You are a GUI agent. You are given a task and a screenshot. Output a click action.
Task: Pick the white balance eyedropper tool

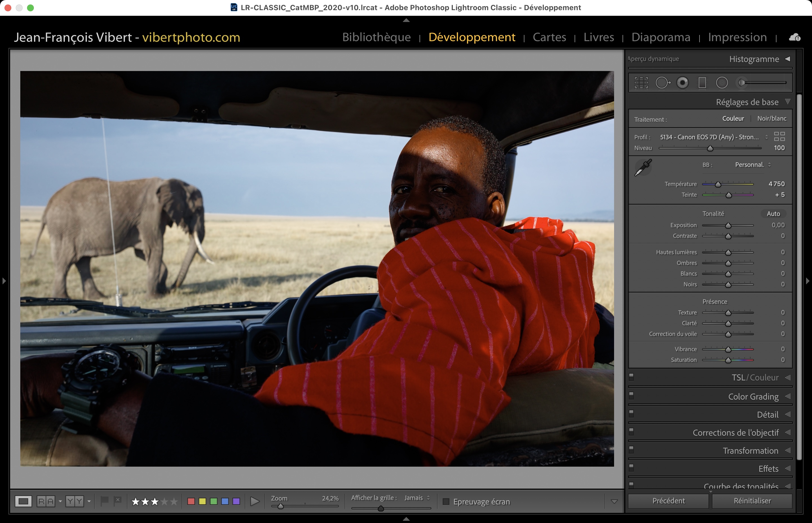coord(643,167)
